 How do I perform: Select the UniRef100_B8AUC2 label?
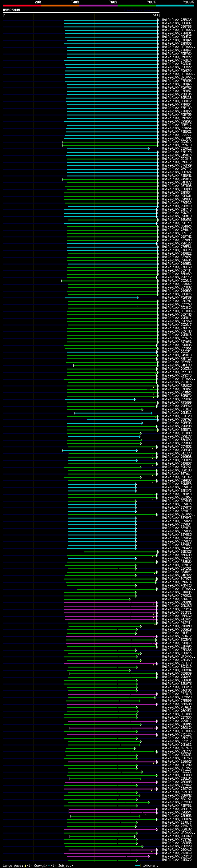coord(177,101)
